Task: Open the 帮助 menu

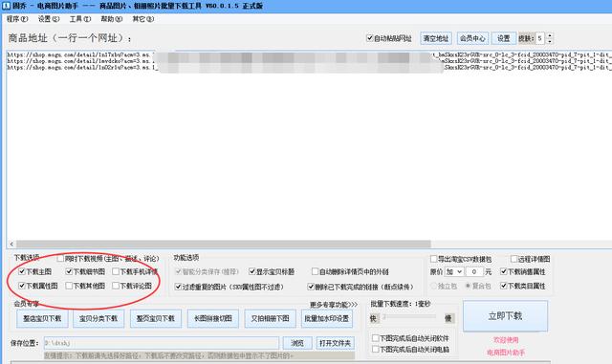Action: pos(111,19)
